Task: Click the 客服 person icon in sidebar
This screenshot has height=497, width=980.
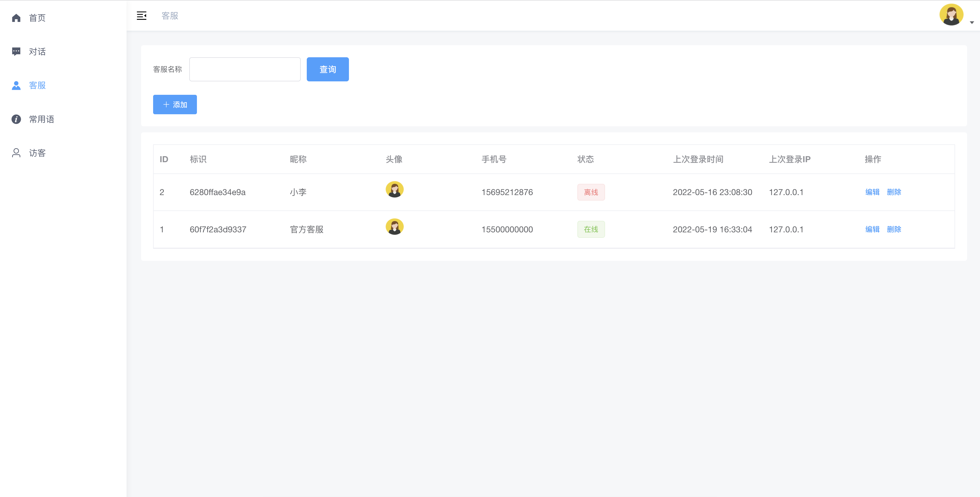Action: pyautogui.click(x=16, y=85)
